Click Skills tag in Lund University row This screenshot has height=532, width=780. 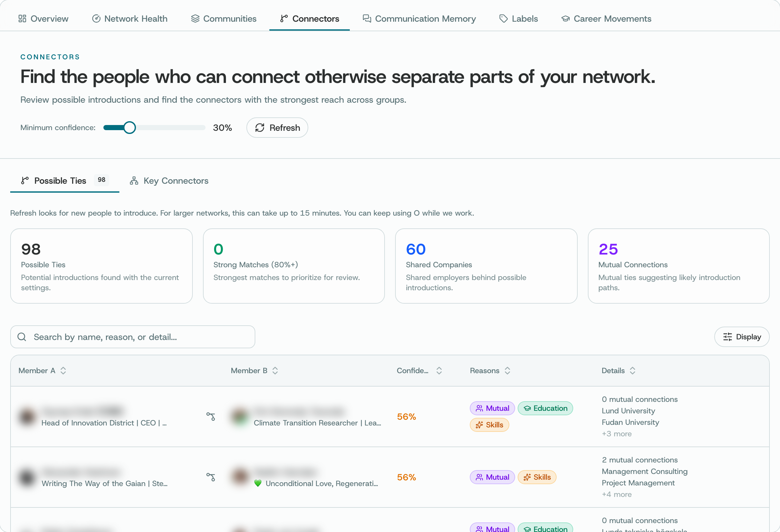click(x=489, y=425)
